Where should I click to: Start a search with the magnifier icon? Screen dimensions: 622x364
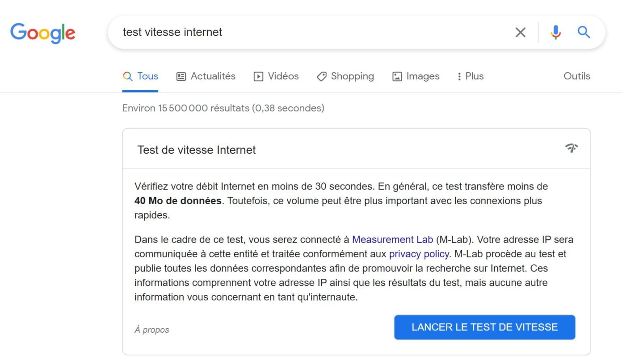pos(584,32)
